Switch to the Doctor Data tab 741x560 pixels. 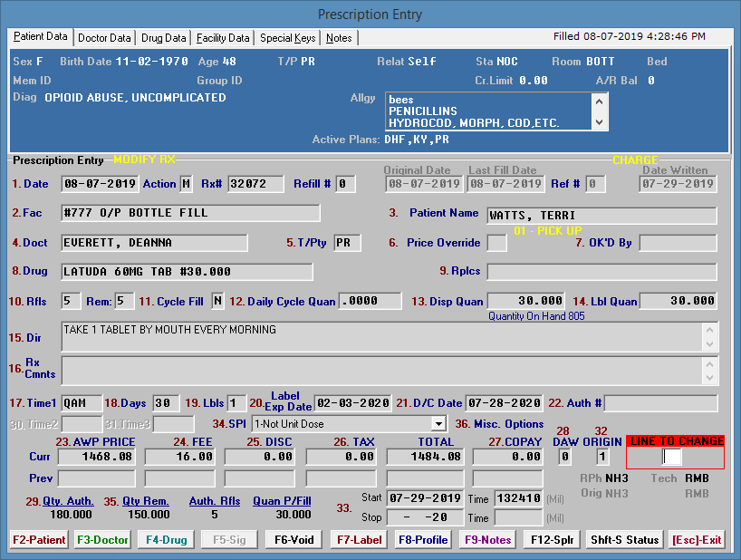(104, 38)
